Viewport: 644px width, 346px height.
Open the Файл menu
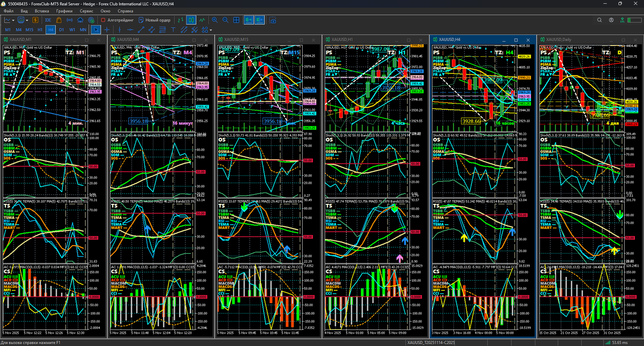click(9, 11)
